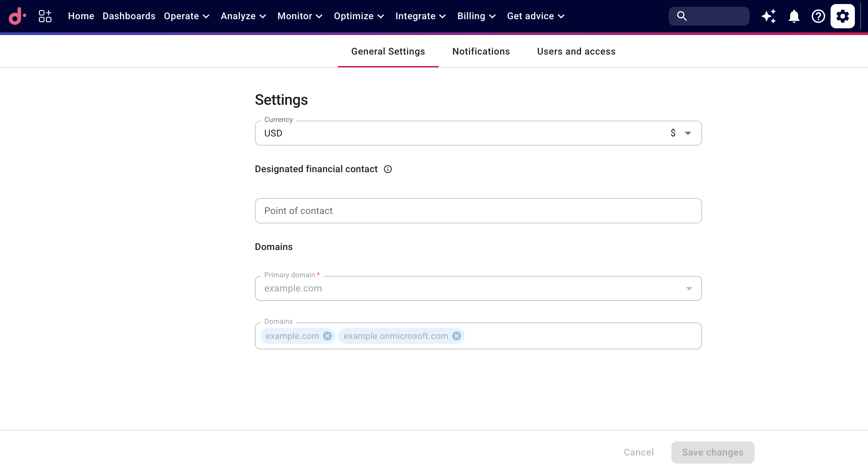
Task: Expand the Primary domain dropdown
Action: click(689, 288)
